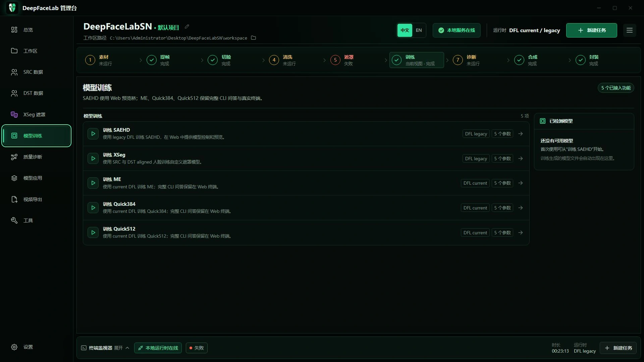Screen dimensions: 644x362
Task: Click the 模型训练 sidebar icon
Action: tap(14, 136)
